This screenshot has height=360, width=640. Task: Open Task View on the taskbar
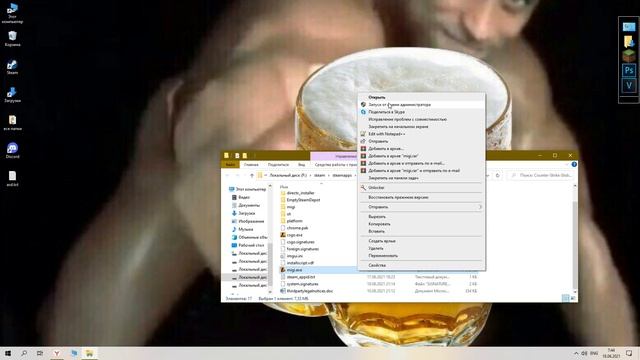(x=40, y=353)
